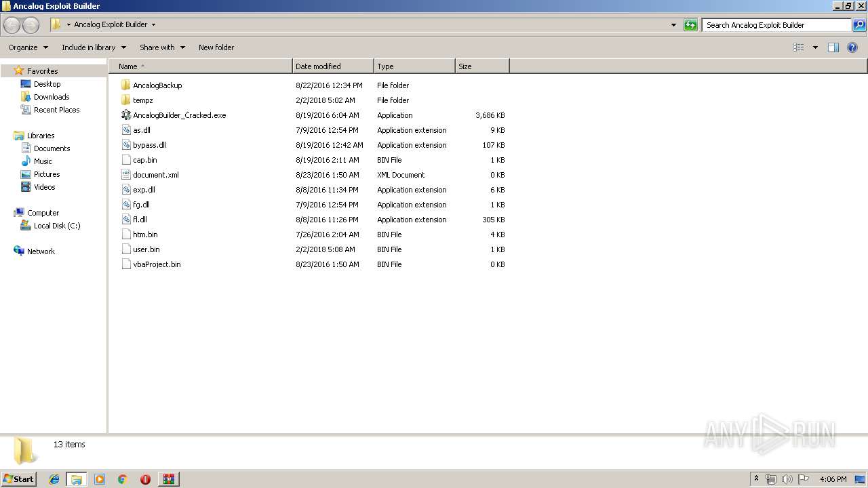Image resolution: width=868 pixels, height=488 pixels.
Task: Sort by the Date modified column
Action: coord(333,66)
